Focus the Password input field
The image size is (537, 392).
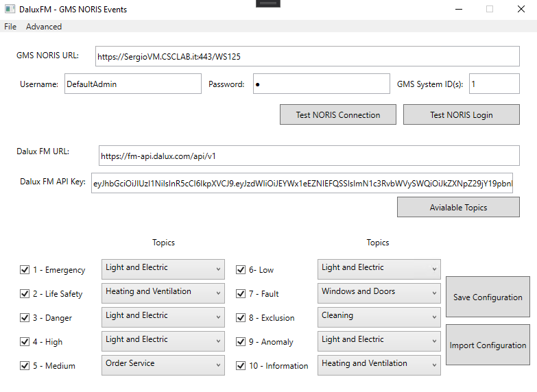point(321,84)
